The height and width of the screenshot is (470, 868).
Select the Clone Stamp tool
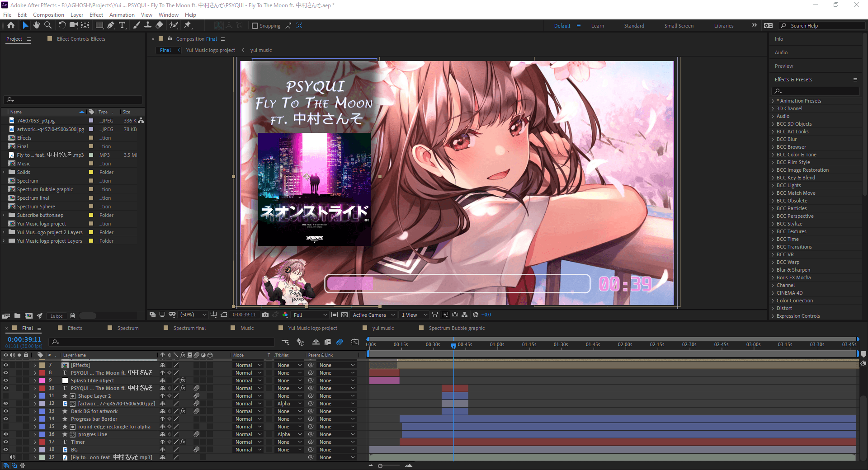tap(148, 25)
